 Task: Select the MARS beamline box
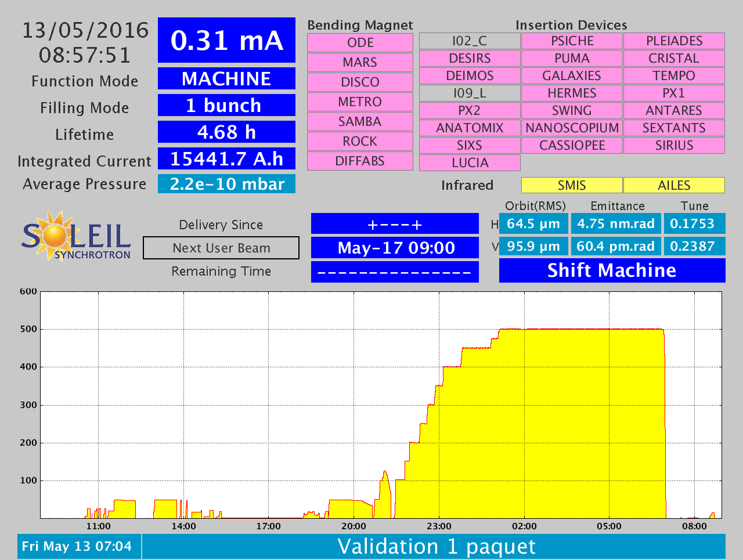point(360,62)
